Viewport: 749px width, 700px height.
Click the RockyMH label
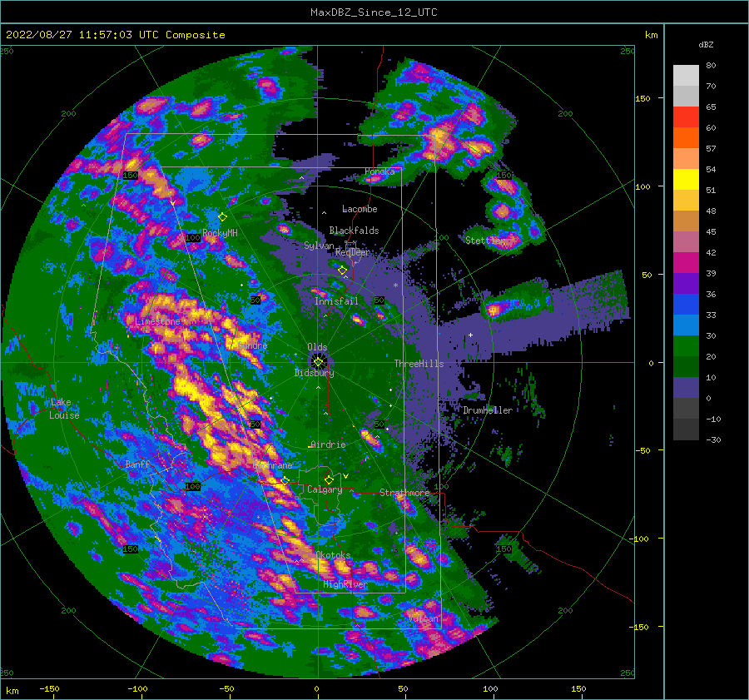[x=221, y=233]
